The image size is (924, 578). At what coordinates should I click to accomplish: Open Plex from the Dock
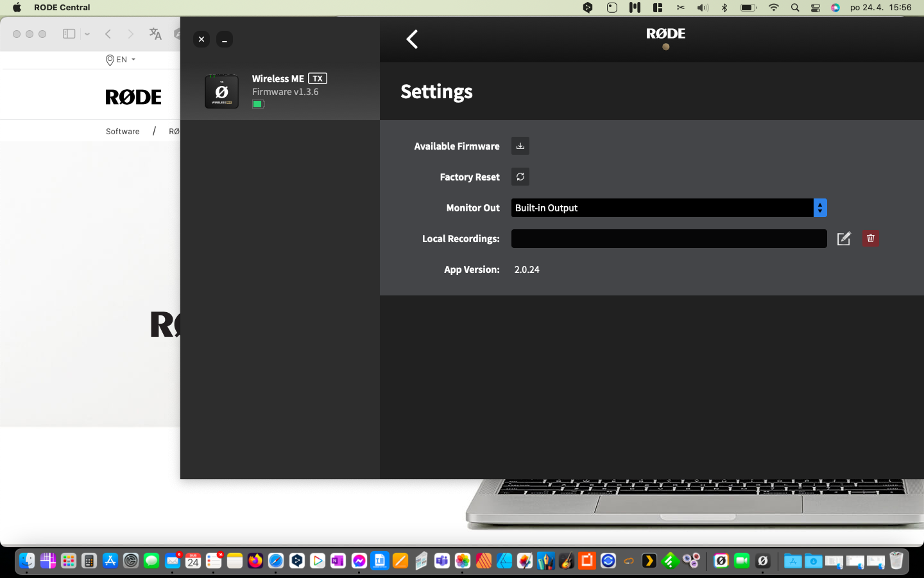[x=649, y=561]
